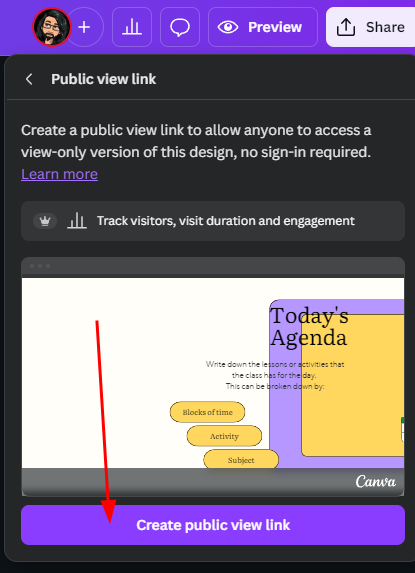
Task: Click the yellow rectangle in design preview
Action: (x=353, y=385)
